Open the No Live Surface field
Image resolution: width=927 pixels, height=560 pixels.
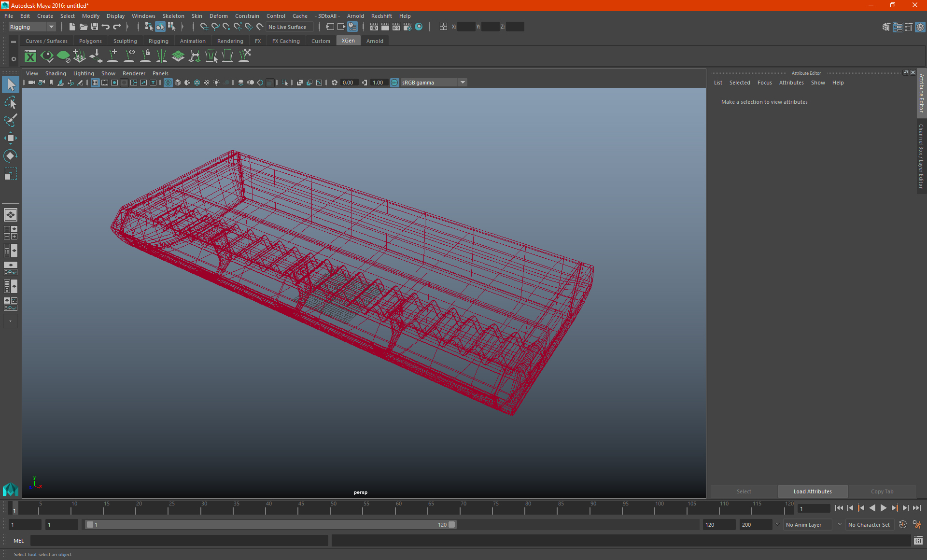point(289,27)
